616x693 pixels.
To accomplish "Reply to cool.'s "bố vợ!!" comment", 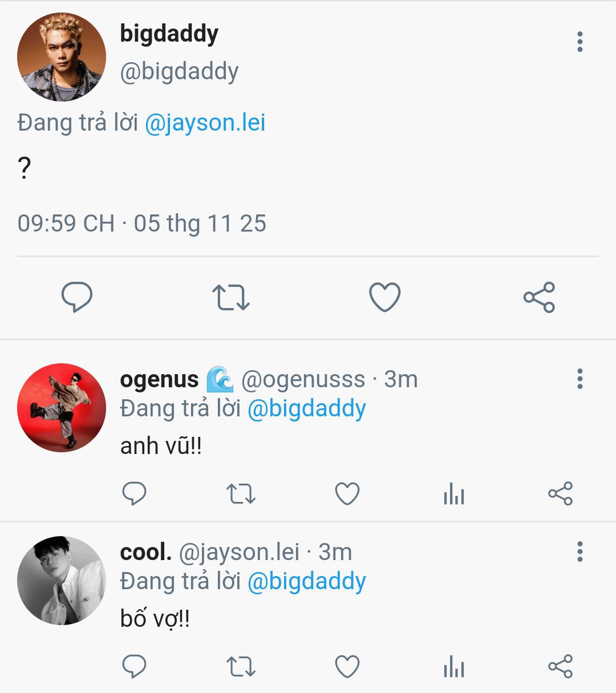I will [135, 666].
